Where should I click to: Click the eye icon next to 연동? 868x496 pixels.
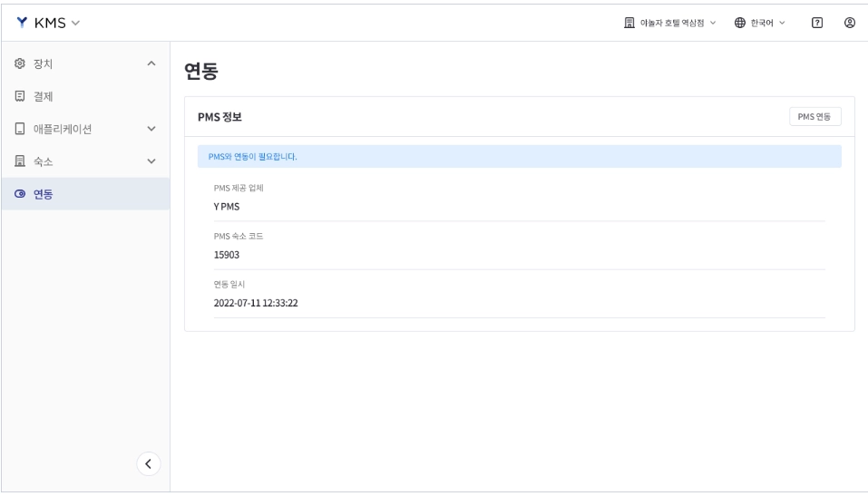[20, 194]
